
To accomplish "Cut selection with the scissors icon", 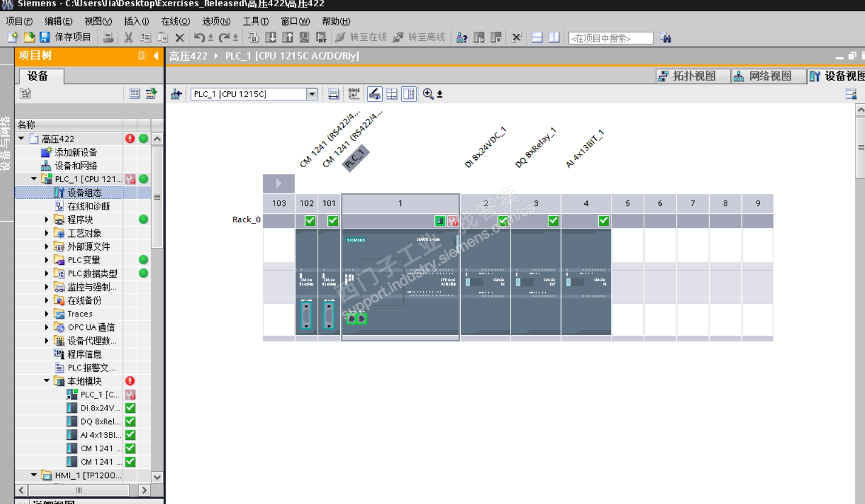I will (129, 37).
